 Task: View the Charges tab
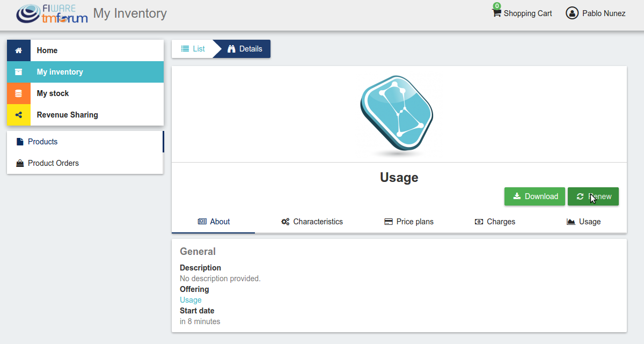pos(495,222)
